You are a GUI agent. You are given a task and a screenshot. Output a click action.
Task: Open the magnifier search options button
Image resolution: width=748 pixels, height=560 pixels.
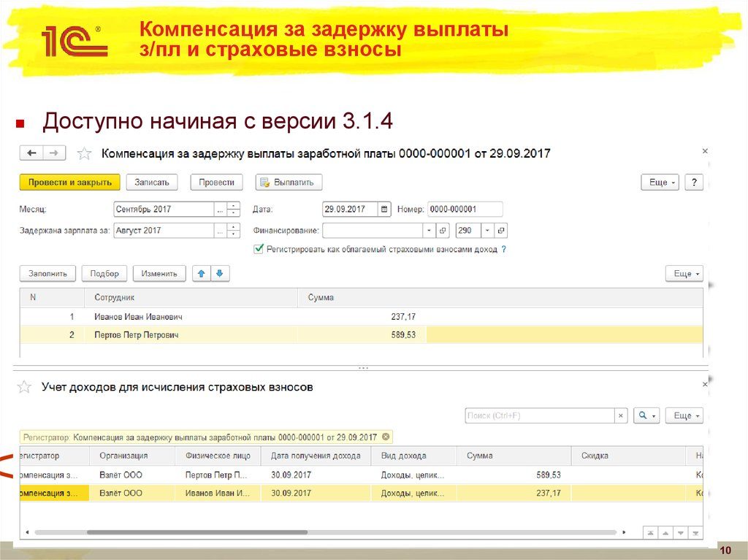[647, 415]
